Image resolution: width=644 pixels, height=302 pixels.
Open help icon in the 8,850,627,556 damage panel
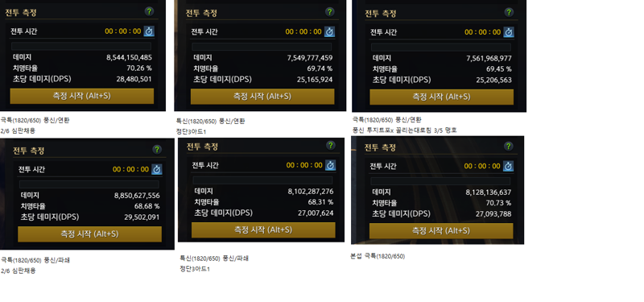(157, 149)
